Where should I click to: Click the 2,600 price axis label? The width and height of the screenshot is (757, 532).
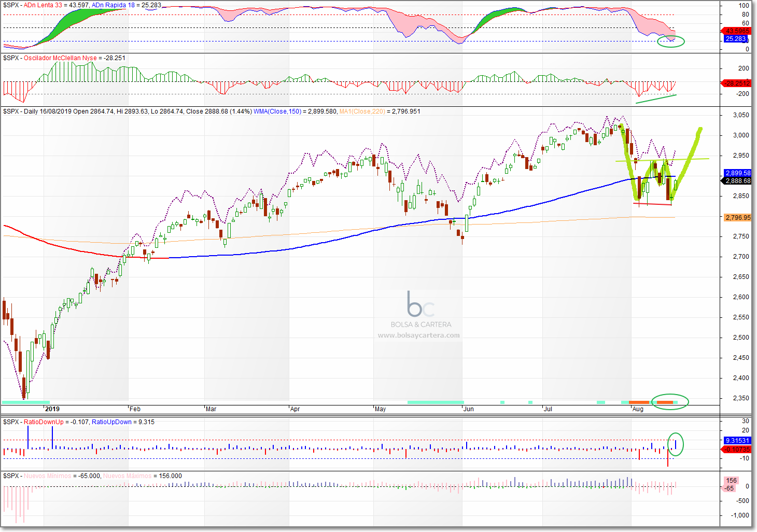click(x=740, y=297)
